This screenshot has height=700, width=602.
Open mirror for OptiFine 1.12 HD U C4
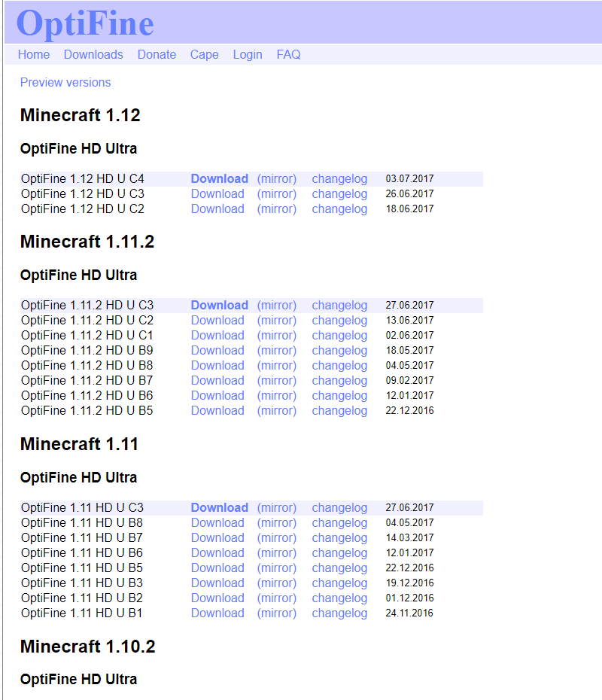(277, 179)
